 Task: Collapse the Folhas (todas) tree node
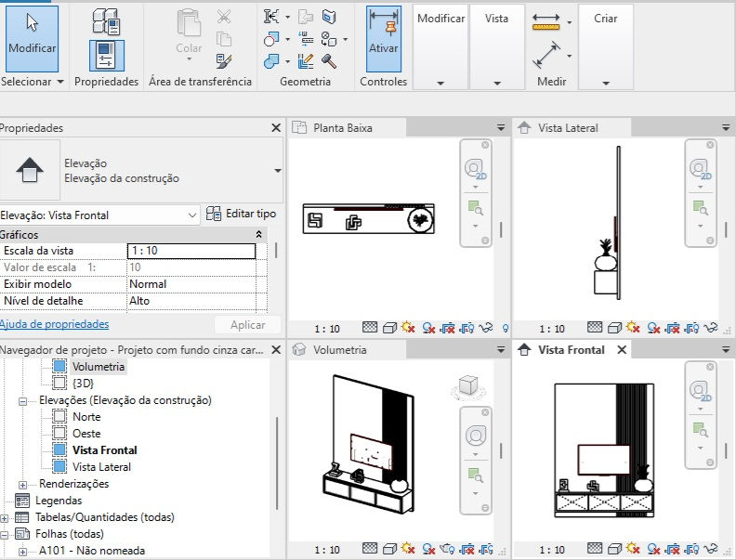5,535
